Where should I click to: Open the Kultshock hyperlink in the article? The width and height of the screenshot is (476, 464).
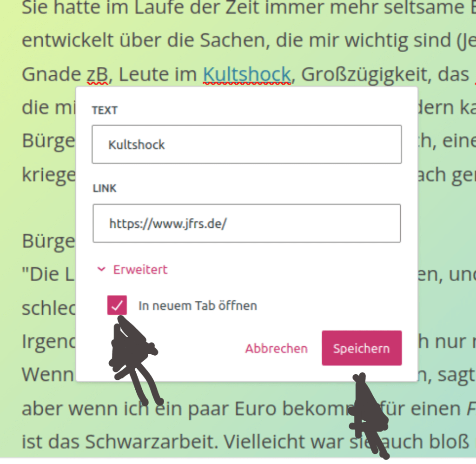pyautogui.click(x=246, y=74)
